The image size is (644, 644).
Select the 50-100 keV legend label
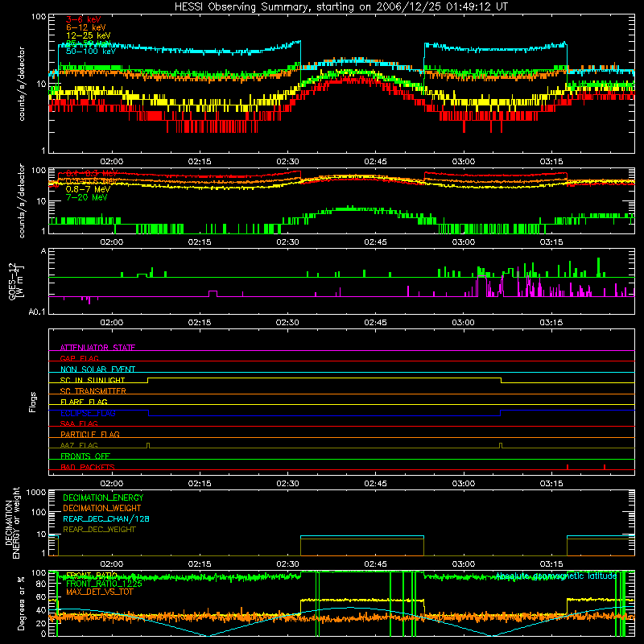(x=91, y=52)
